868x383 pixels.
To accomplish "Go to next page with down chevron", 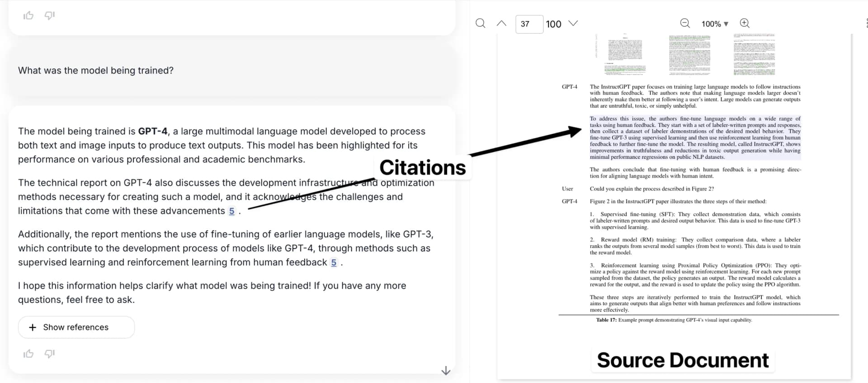I will [573, 24].
